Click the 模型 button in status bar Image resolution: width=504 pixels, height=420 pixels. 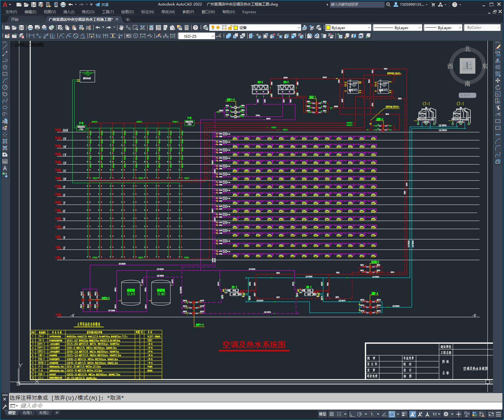pos(322,414)
